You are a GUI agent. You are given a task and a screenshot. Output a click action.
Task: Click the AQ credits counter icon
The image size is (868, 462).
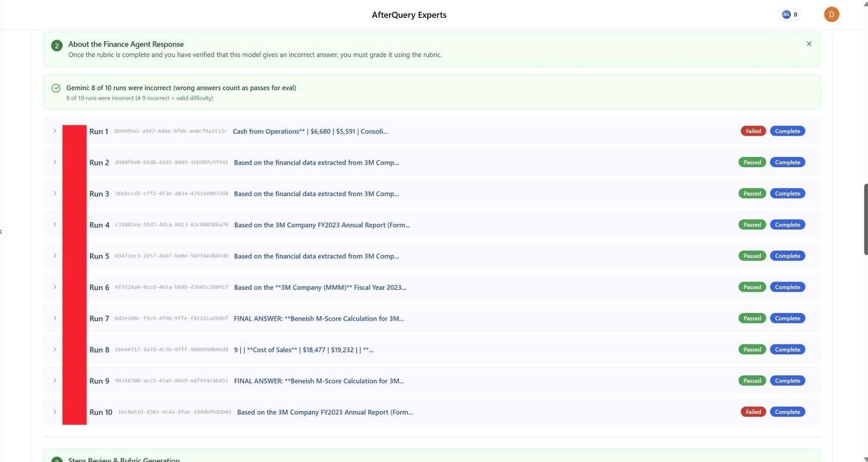tap(786, 15)
